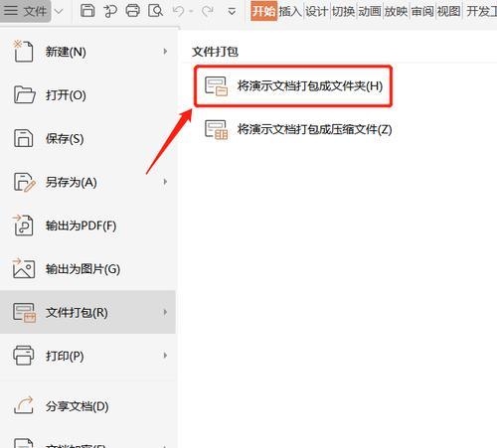
Task: Click the 分享文档 share icon
Action: tap(24, 405)
